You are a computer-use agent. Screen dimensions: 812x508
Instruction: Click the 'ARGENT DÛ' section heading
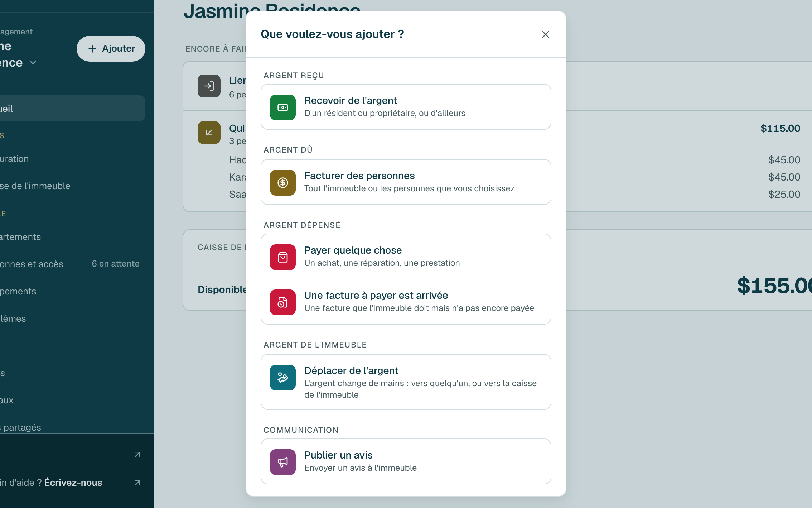(288, 150)
